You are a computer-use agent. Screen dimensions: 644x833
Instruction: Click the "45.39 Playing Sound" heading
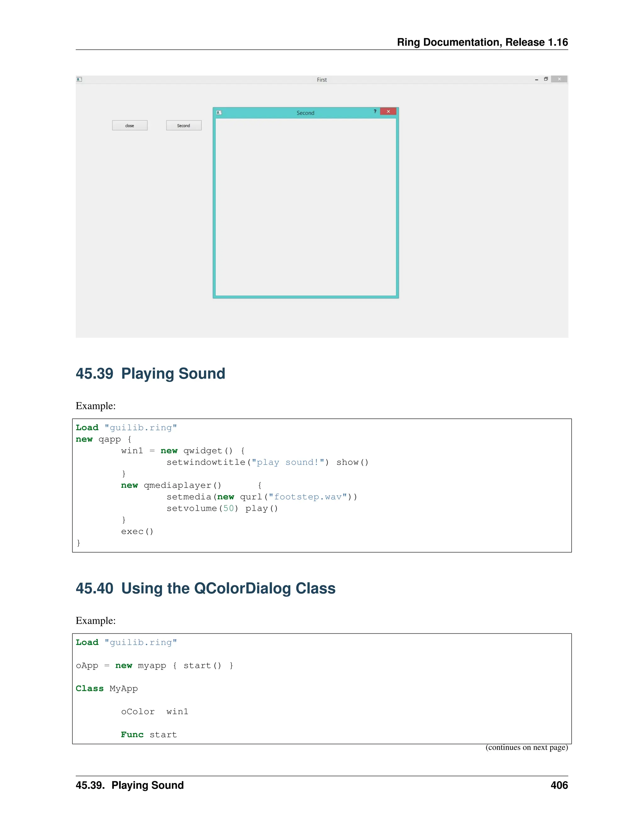click(150, 373)
